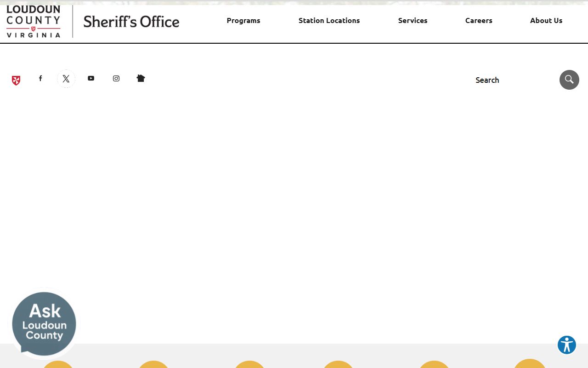Open the Instagram social icon
This screenshot has height=368, width=588.
(116, 78)
